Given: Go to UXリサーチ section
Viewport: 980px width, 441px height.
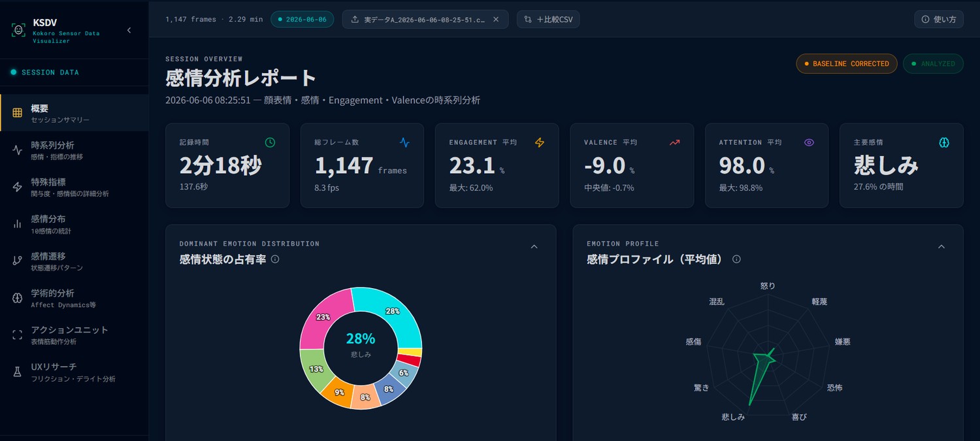Looking at the screenshot, I should pyautogui.click(x=74, y=372).
